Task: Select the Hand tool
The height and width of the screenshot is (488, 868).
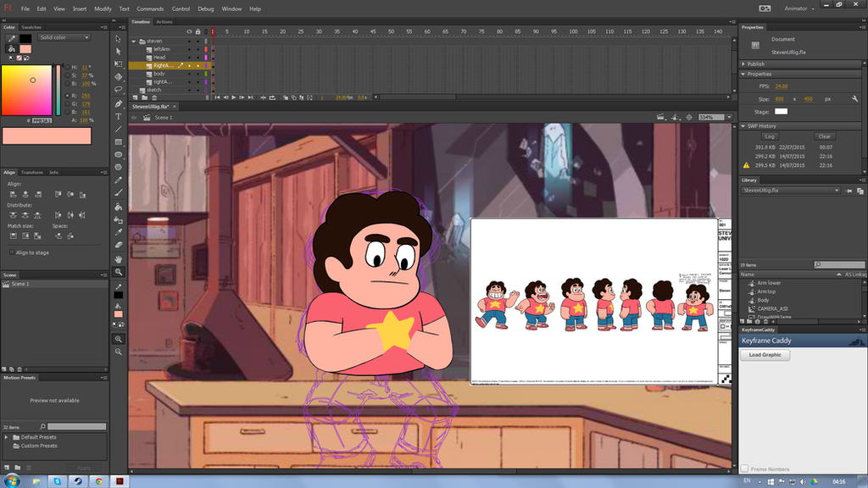Action: tap(118, 259)
